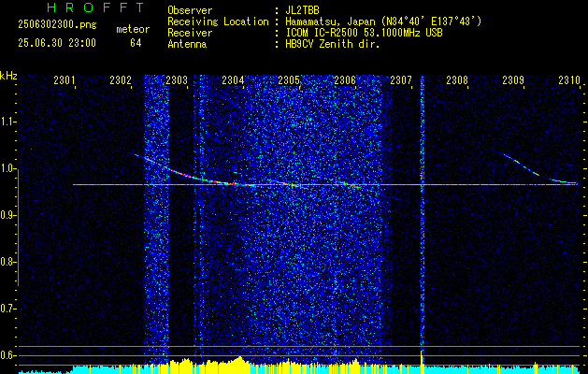The width and height of the screenshot is (588, 374).
Task: Click the 0.7 frequency axis label
Action: tap(7, 309)
